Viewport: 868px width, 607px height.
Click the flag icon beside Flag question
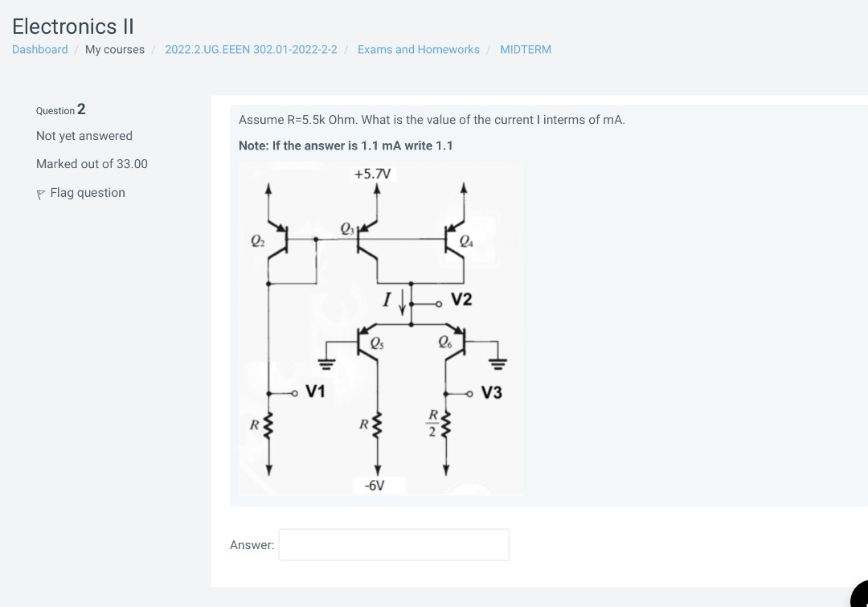[40, 193]
